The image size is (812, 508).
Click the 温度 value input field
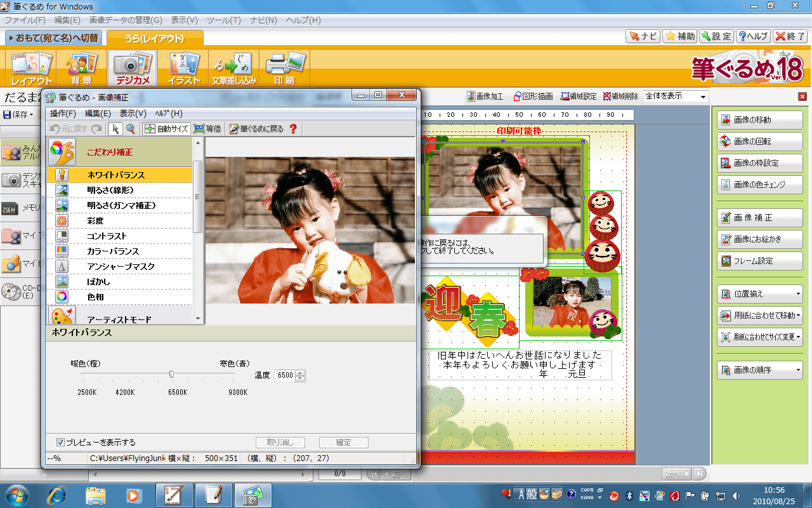285,375
